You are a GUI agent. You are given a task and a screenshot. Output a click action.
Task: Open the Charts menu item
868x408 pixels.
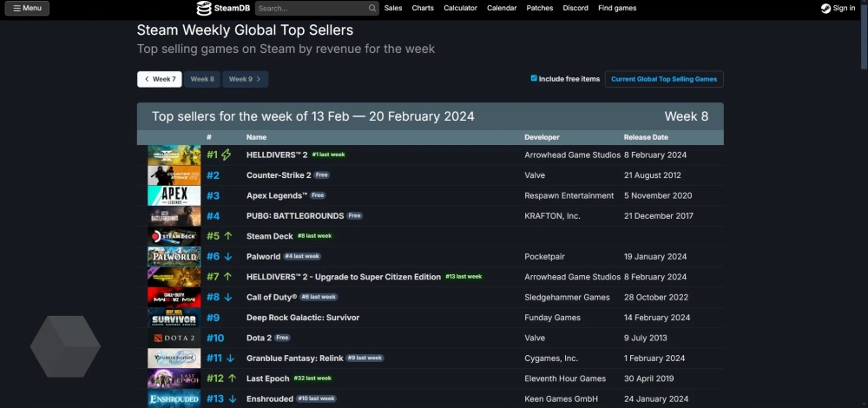tap(423, 9)
